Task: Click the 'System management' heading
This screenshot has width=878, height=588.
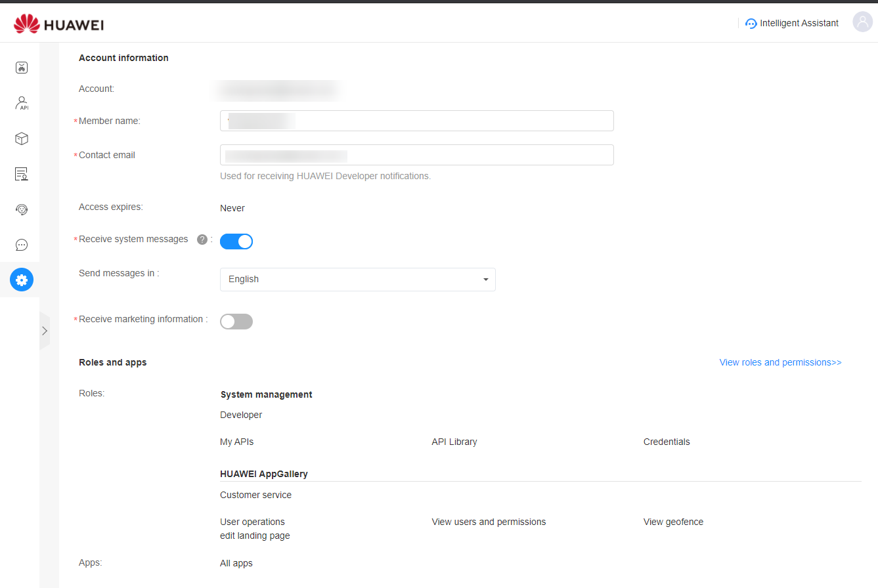Action: 266,394
